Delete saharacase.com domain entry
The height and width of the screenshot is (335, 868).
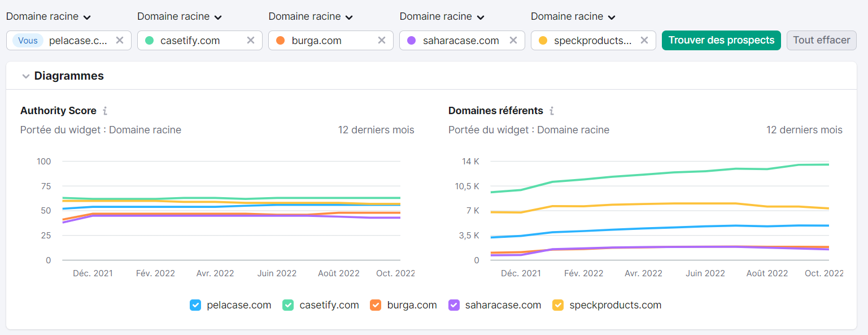[x=513, y=40]
